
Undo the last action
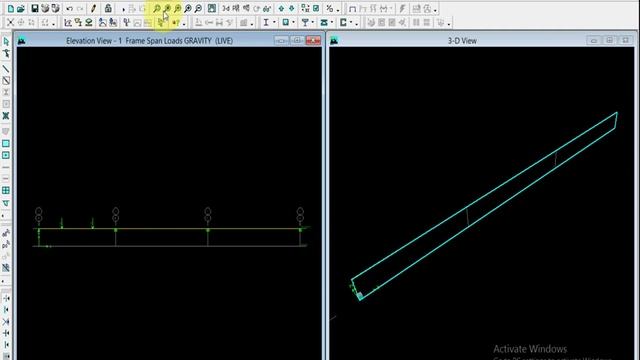[x=70, y=8]
